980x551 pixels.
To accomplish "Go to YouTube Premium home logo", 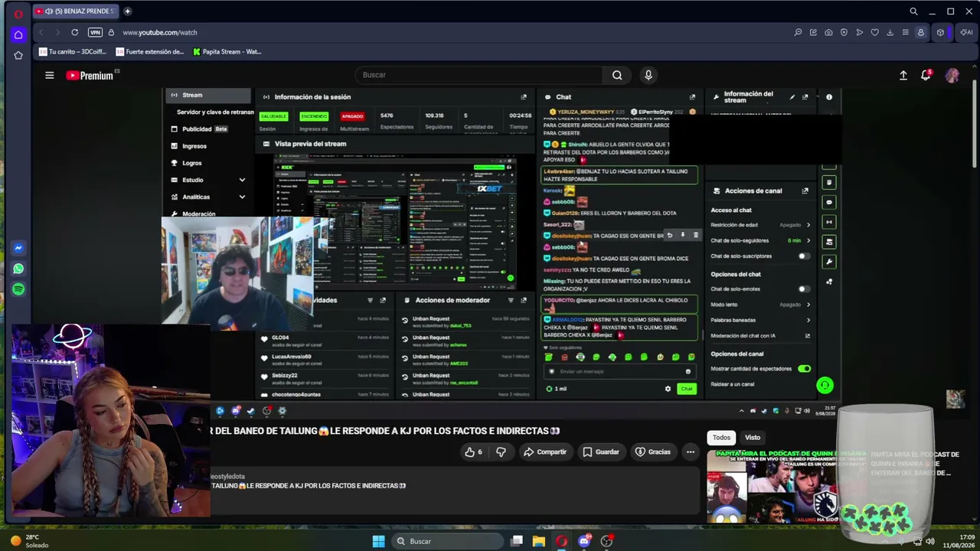I will (90, 75).
